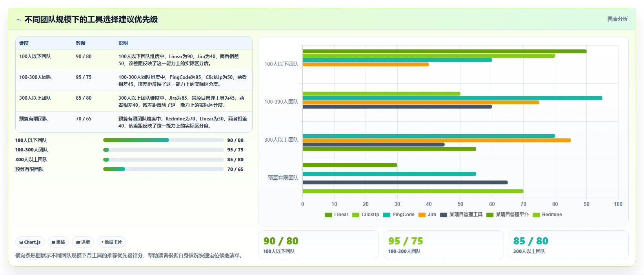This screenshot has width=644, height=275.
Task: Click the 进度 tag
Action: coord(83,242)
